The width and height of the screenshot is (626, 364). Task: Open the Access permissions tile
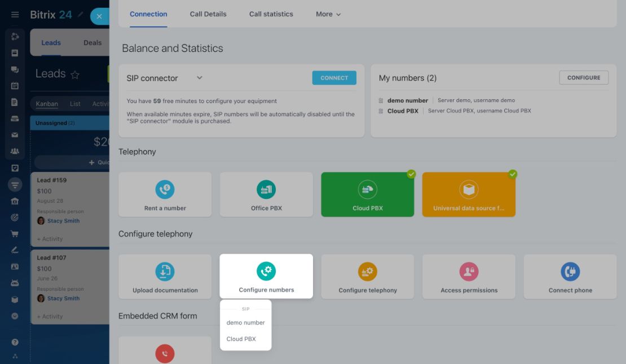coord(469,277)
